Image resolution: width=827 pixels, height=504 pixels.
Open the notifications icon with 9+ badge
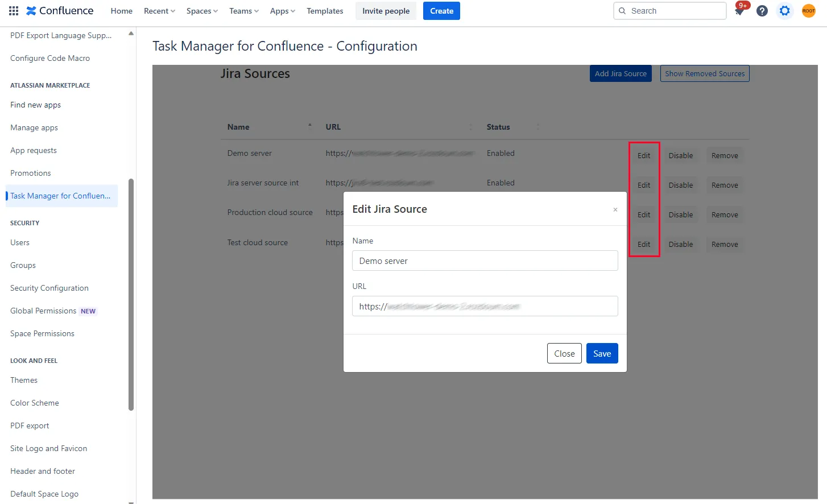(739, 11)
